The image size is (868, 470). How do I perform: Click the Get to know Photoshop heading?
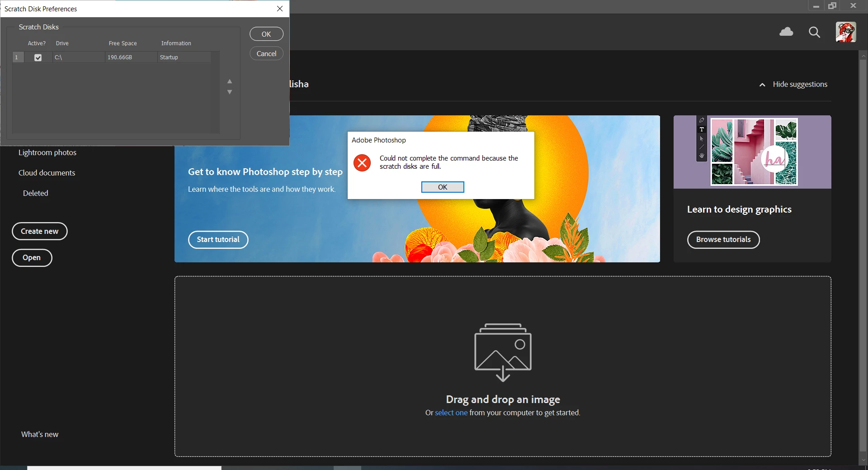tap(265, 172)
